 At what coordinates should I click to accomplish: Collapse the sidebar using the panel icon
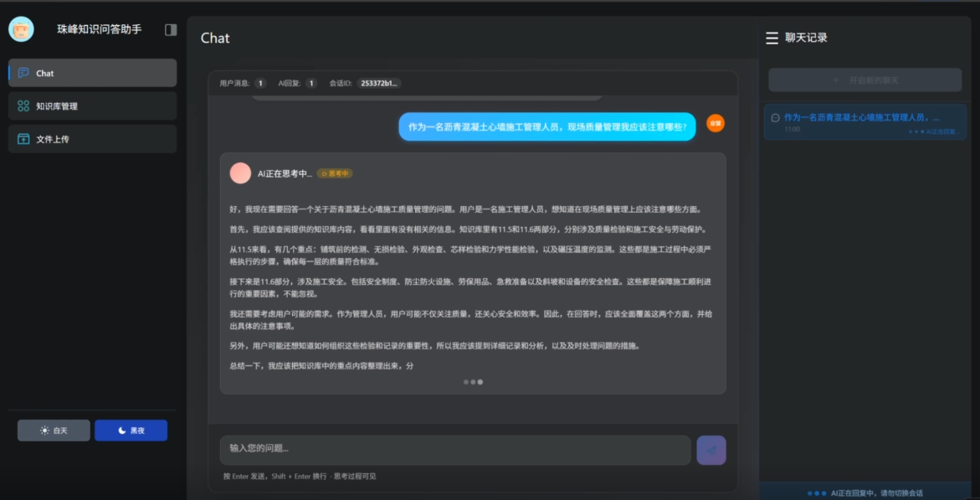point(171,29)
